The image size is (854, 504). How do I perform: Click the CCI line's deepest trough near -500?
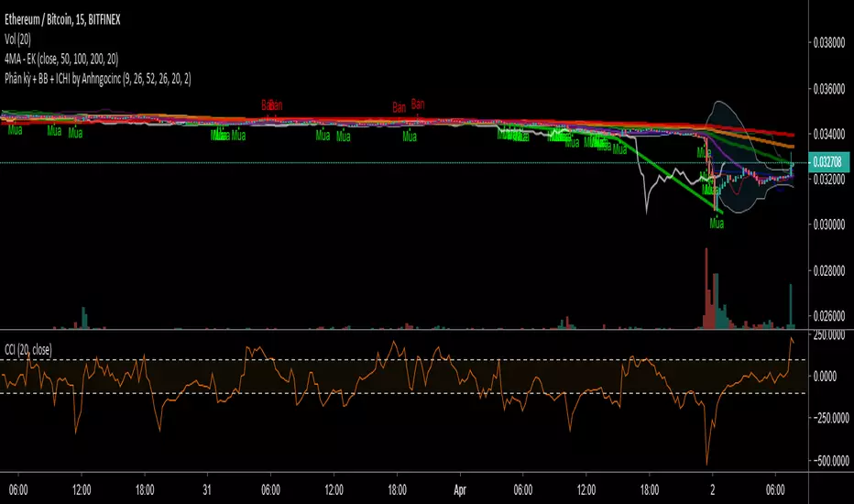707,463
